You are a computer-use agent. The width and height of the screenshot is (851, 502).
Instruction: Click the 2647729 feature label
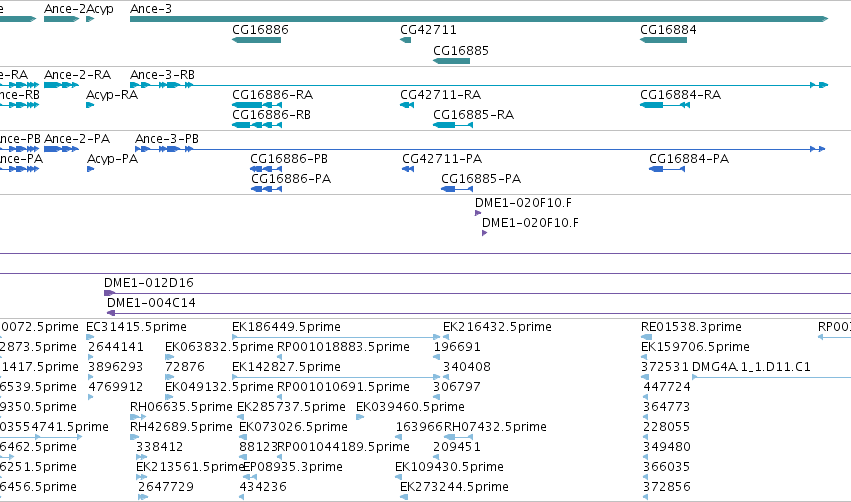pos(166,487)
